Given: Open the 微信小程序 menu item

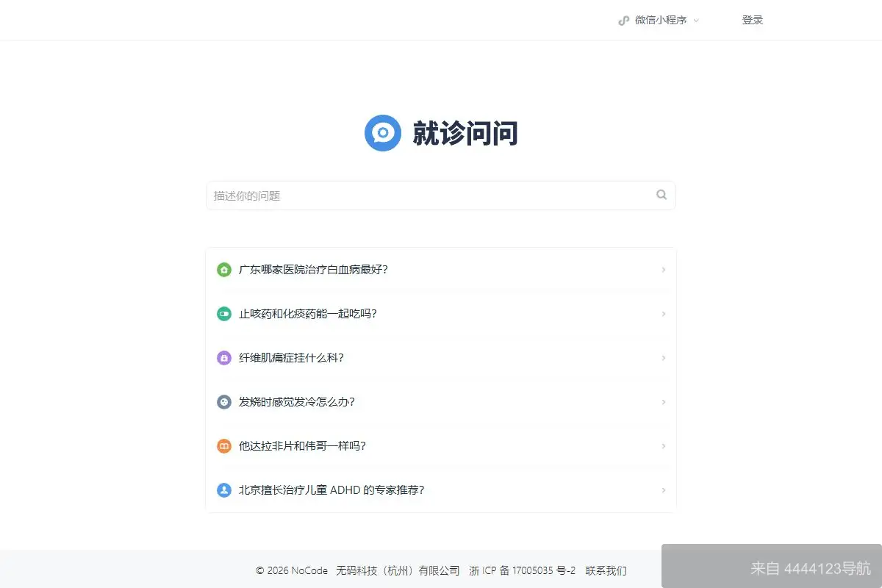Looking at the screenshot, I should [659, 21].
